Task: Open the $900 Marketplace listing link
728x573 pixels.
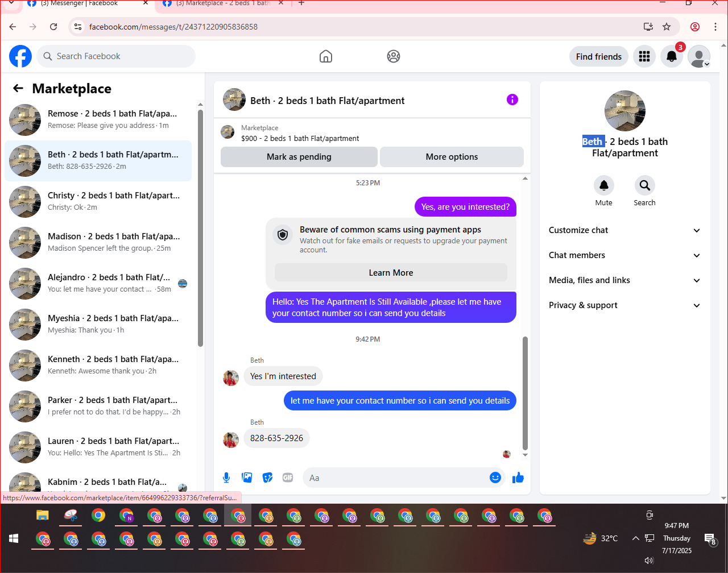Action: [300, 138]
